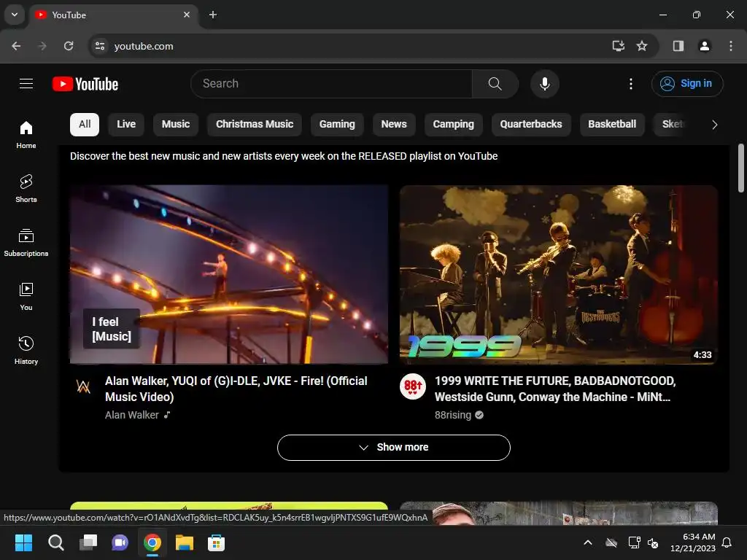Screen dimensions: 747x560
Task: Reload the YouTube page
Action: (69, 46)
